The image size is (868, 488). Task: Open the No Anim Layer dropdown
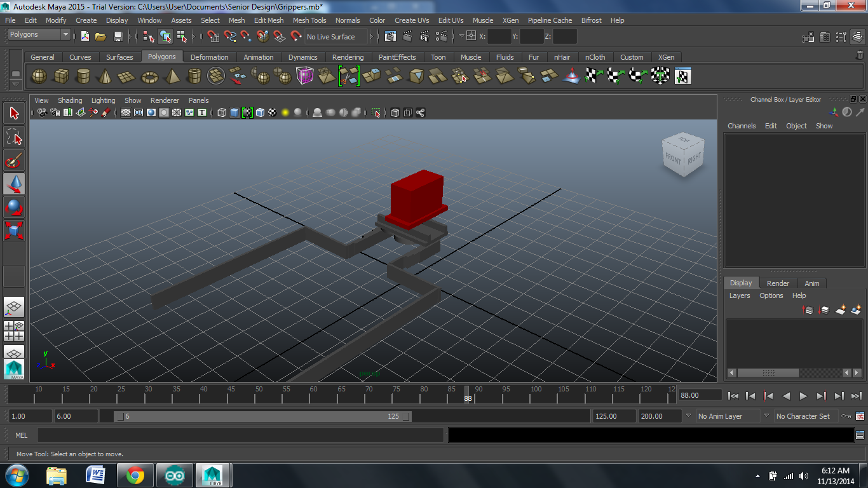pos(728,416)
